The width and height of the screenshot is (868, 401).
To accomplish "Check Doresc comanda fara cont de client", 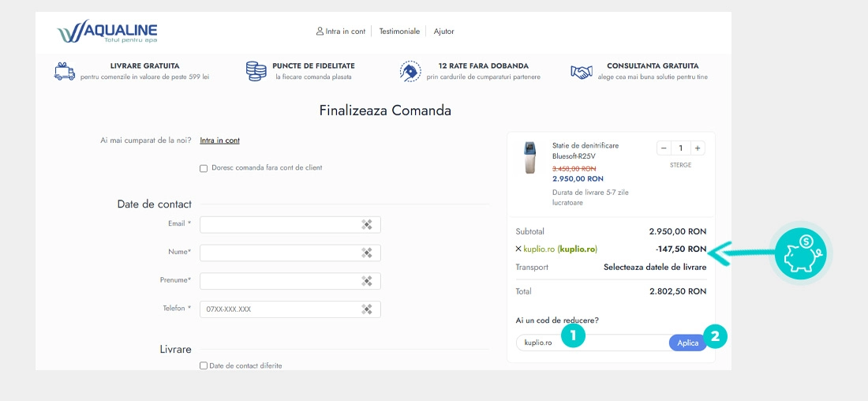I will (204, 168).
